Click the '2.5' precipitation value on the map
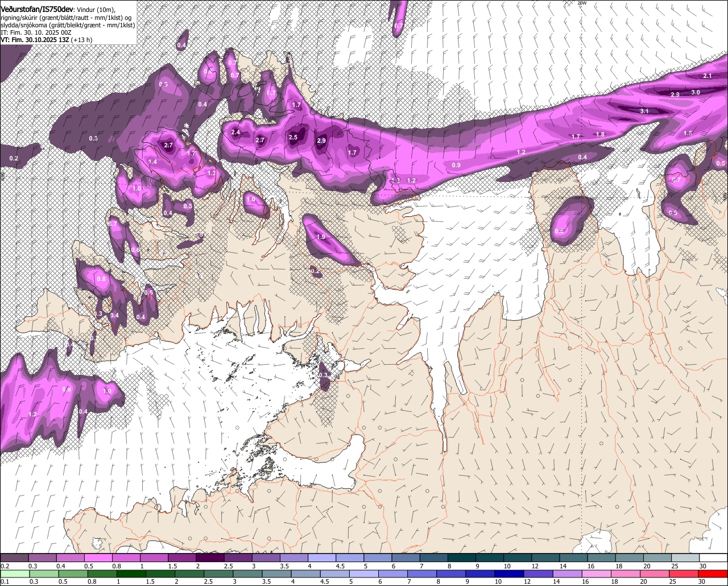 [293, 137]
